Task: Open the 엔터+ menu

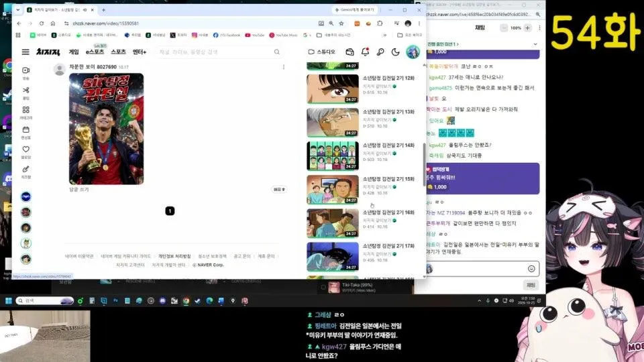Action: [x=140, y=52]
